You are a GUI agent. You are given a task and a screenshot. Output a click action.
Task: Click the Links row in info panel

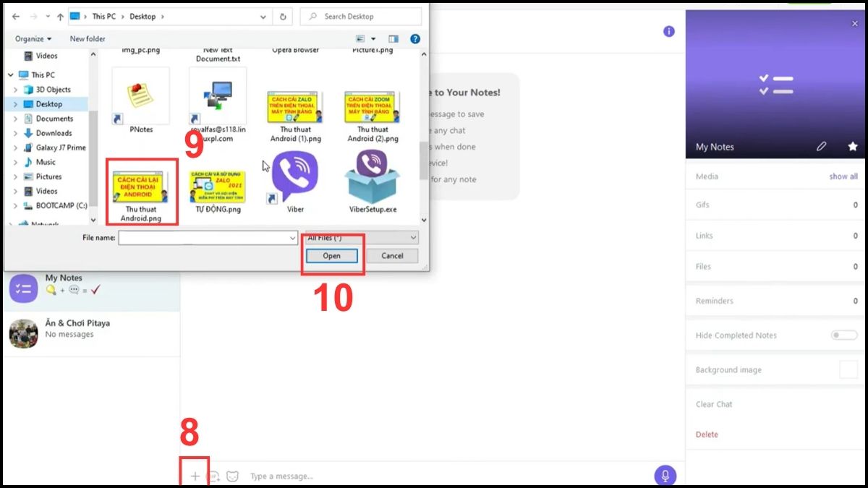pos(776,236)
